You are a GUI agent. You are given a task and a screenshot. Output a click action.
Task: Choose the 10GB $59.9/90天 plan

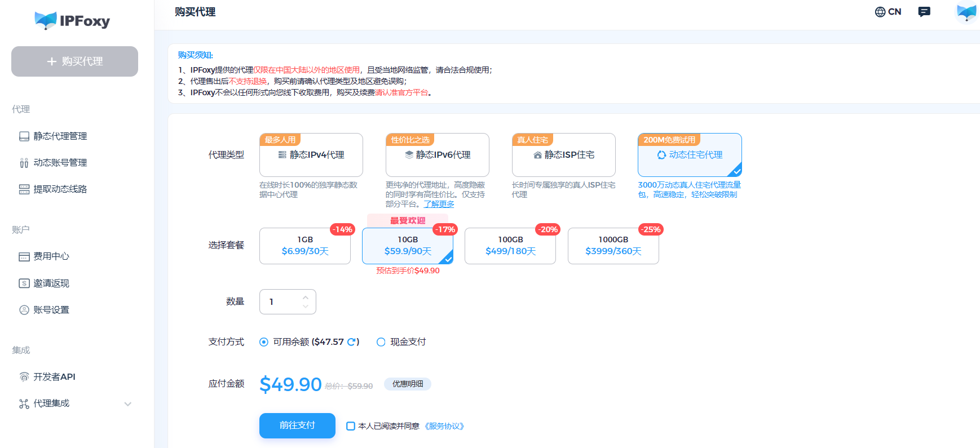[408, 246]
